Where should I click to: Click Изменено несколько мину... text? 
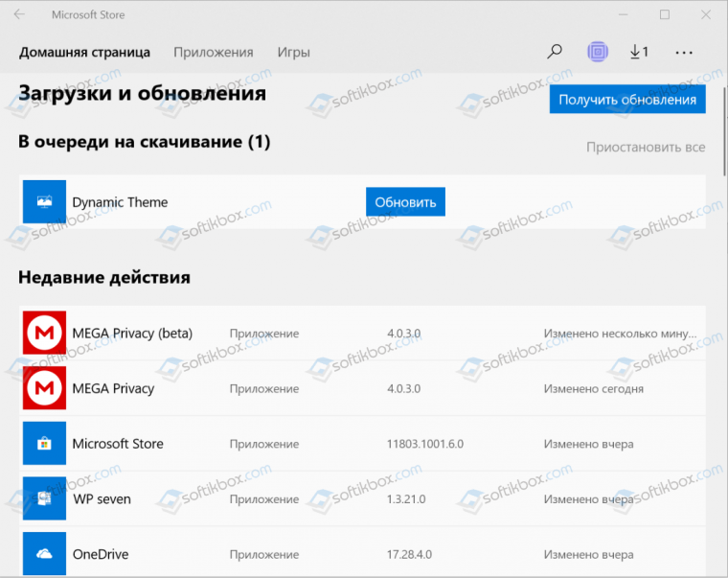coord(621,334)
